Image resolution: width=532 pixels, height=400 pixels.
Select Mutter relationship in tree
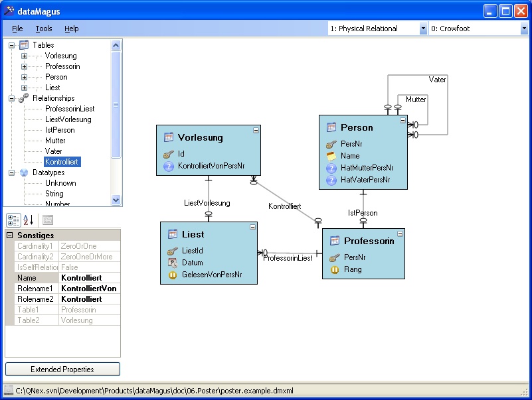click(x=55, y=141)
